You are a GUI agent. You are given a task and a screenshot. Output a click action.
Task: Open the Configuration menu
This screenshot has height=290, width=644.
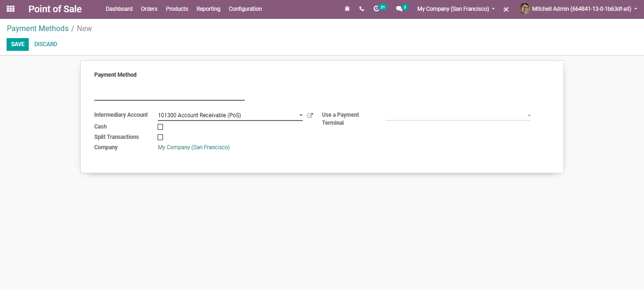coord(245,9)
